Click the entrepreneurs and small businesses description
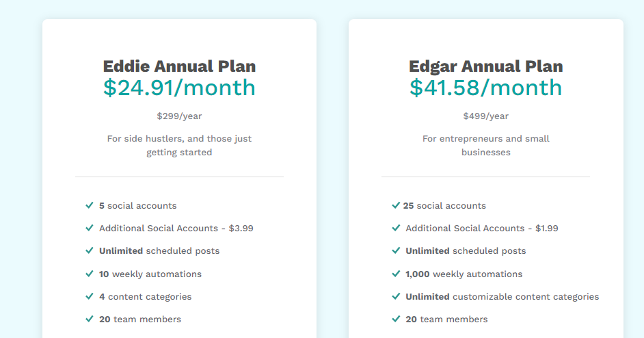The height and width of the screenshot is (338, 644). [x=486, y=145]
